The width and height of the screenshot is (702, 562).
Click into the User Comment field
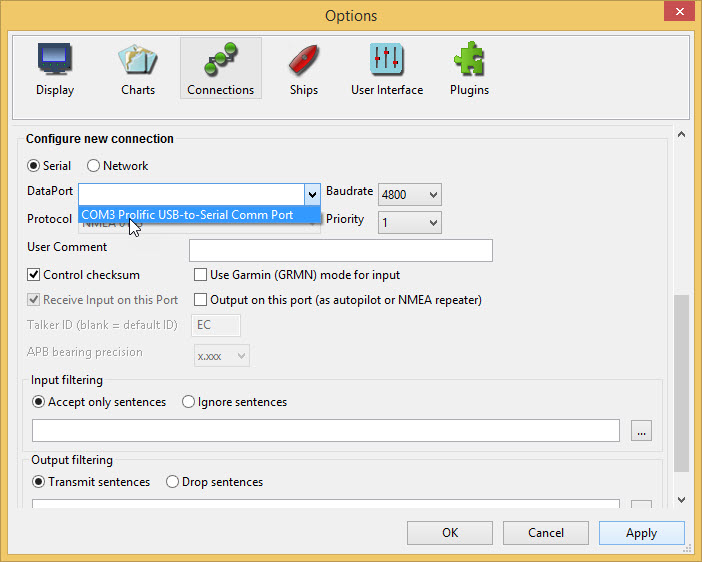click(340, 250)
